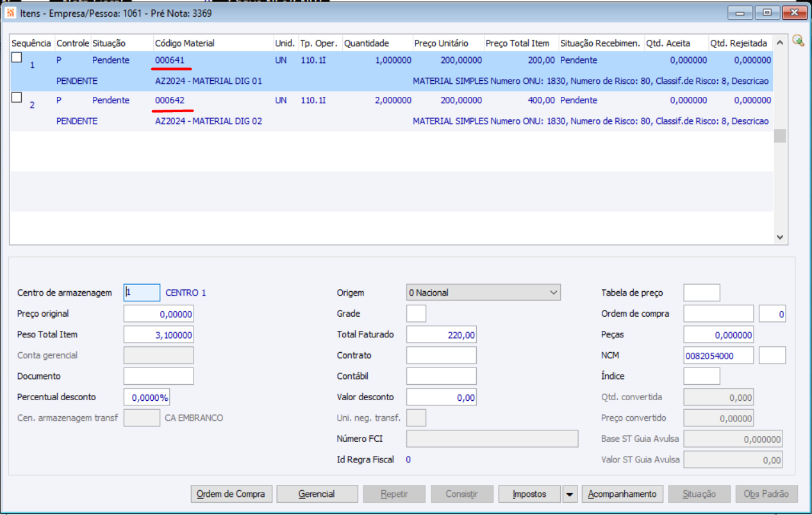The width and height of the screenshot is (812, 515).
Task: Select material code 000642
Action: coord(170,100)
